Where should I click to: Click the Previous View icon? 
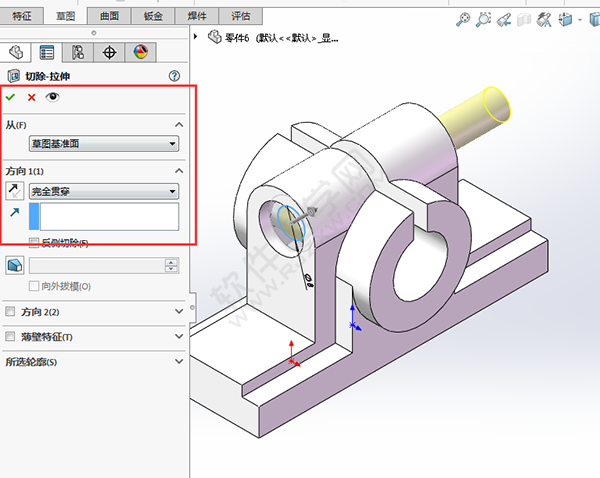(x=504, y=20)
